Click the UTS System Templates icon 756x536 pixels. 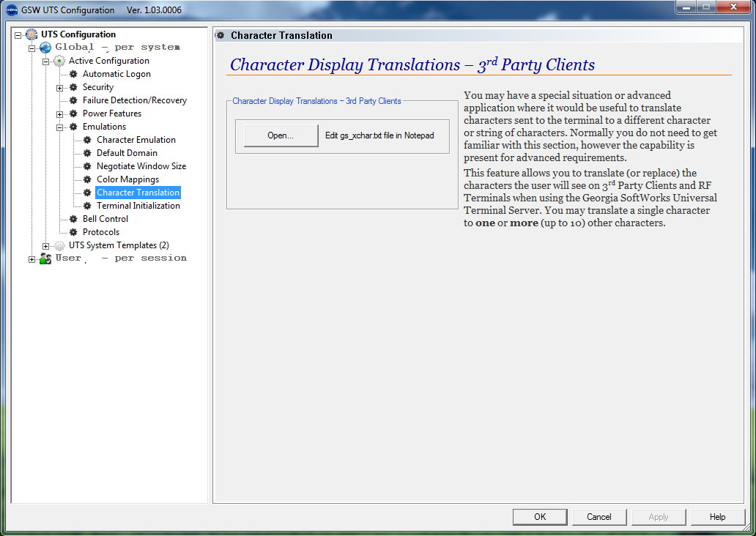[x=59, y=245]
